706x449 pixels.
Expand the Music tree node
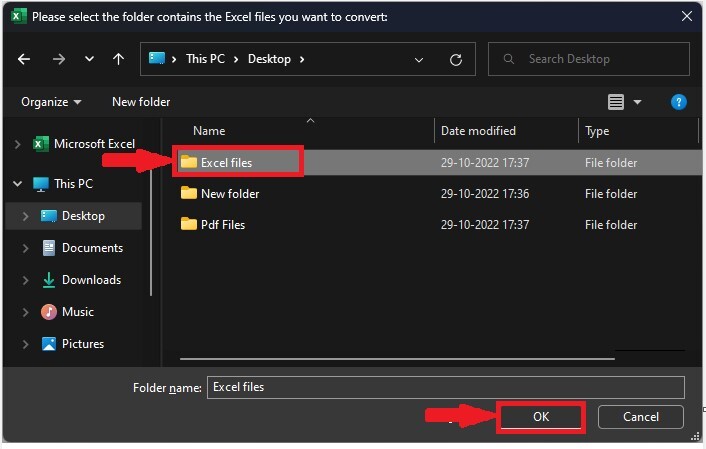coord(25,312)
